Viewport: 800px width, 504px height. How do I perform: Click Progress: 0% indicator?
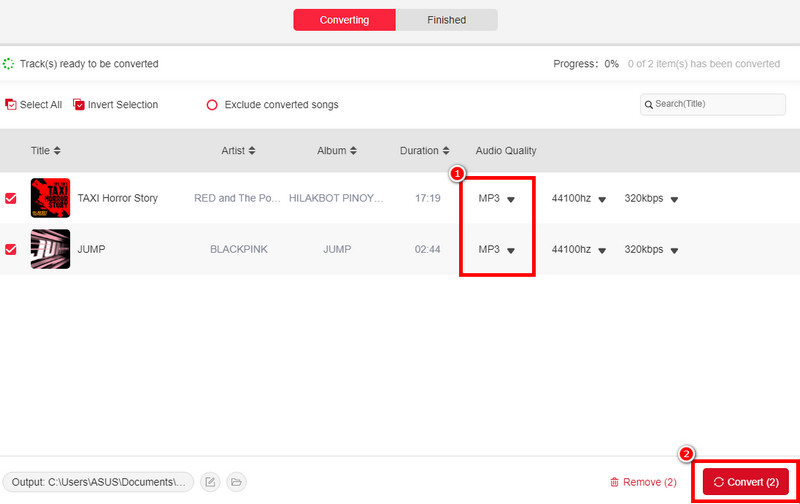pyautogui.click(x=586, y=64)
